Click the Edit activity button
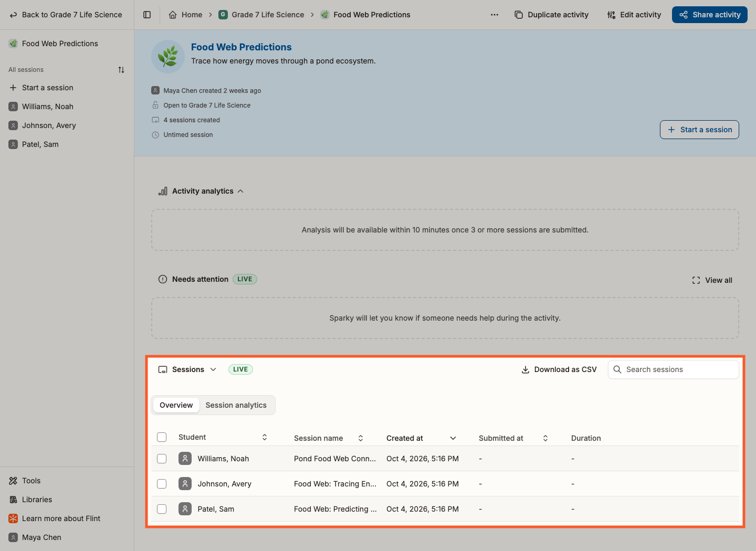 (634, 15)
